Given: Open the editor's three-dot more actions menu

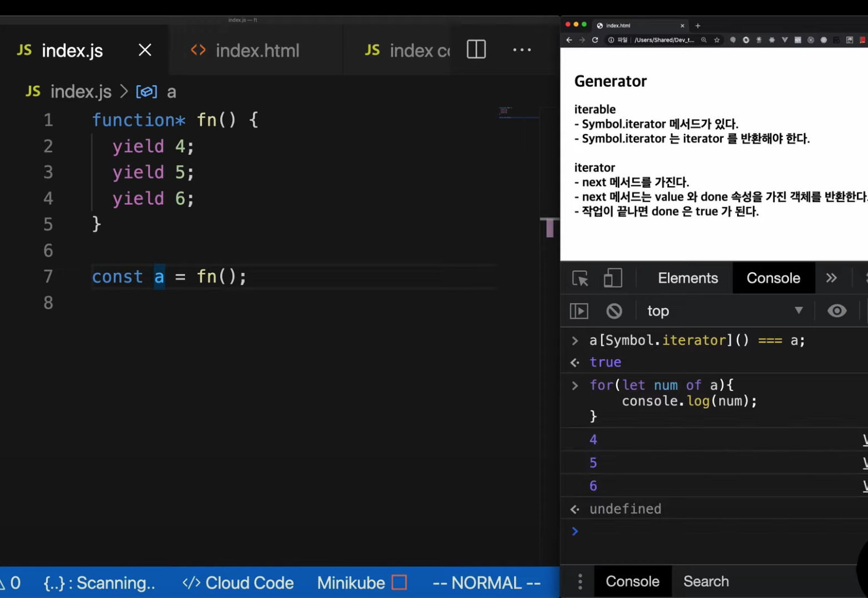Looking at the screenshot, I should (x=522, y=50).
